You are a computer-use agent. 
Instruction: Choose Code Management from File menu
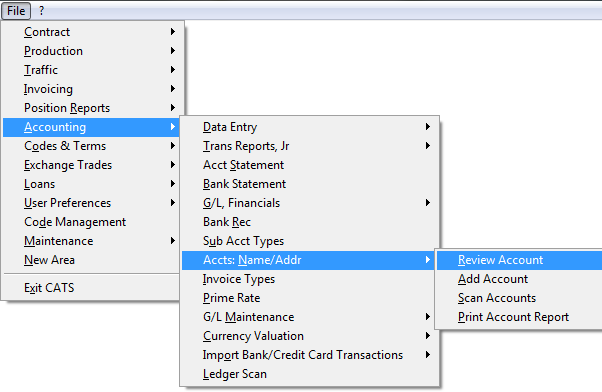(91, 222)
